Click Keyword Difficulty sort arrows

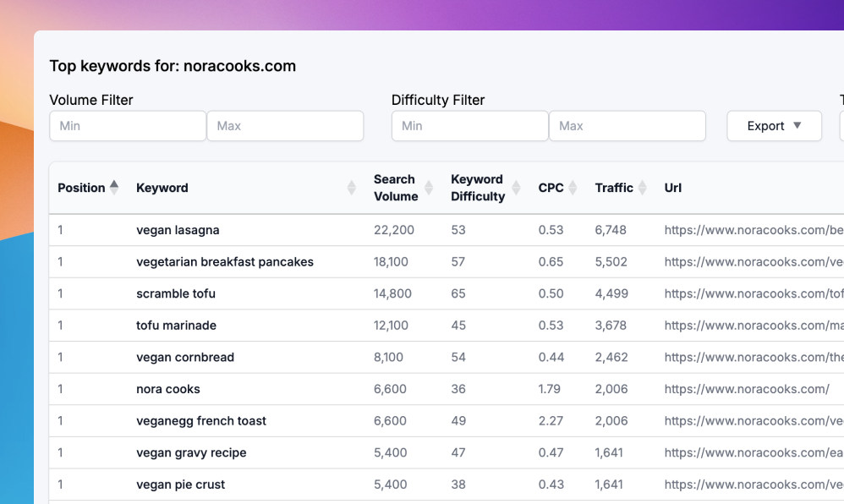point(516,188)
